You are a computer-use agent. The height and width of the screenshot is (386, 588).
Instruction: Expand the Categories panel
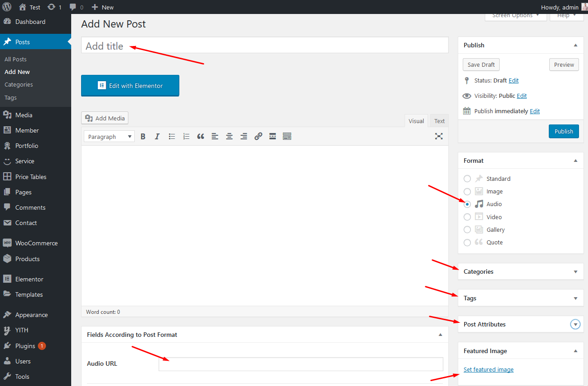tap(520, 271)
